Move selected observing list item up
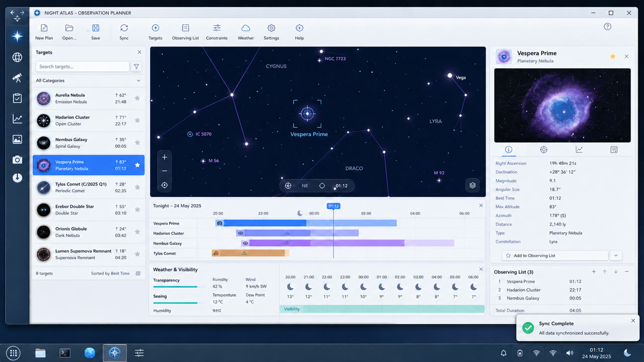This screenshot has width=644, height=362. click(x=605, y=272)
